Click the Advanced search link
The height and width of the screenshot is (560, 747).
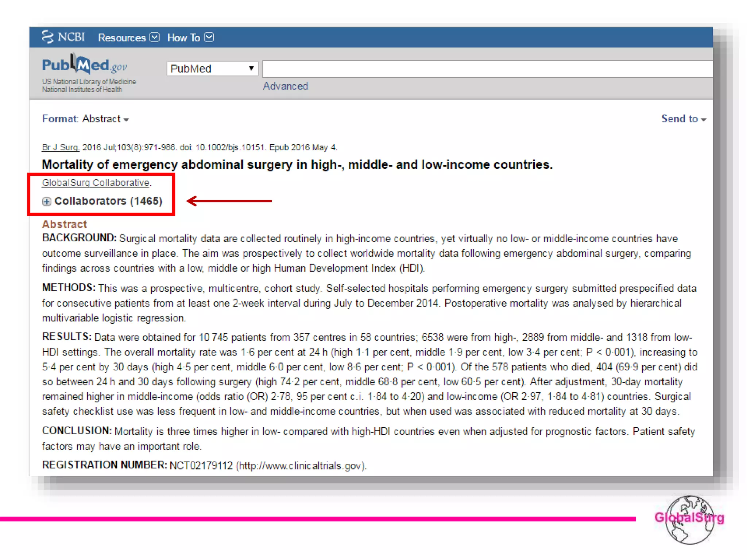285,86
